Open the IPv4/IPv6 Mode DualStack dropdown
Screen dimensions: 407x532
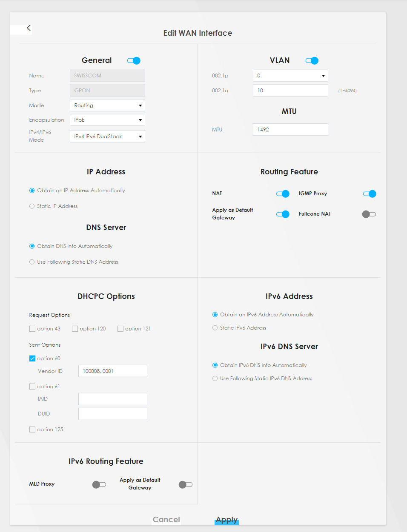[x=107, y=137]
